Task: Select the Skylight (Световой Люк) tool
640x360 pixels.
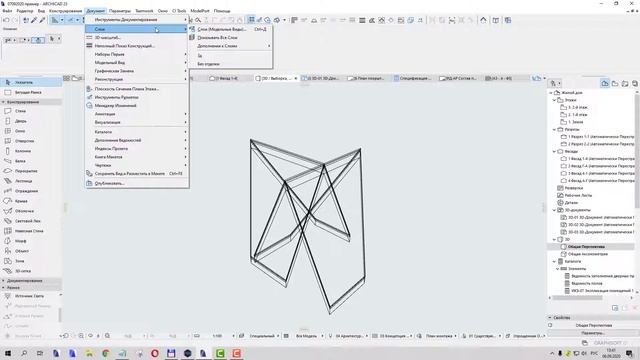Action: [x=31, y=221]
